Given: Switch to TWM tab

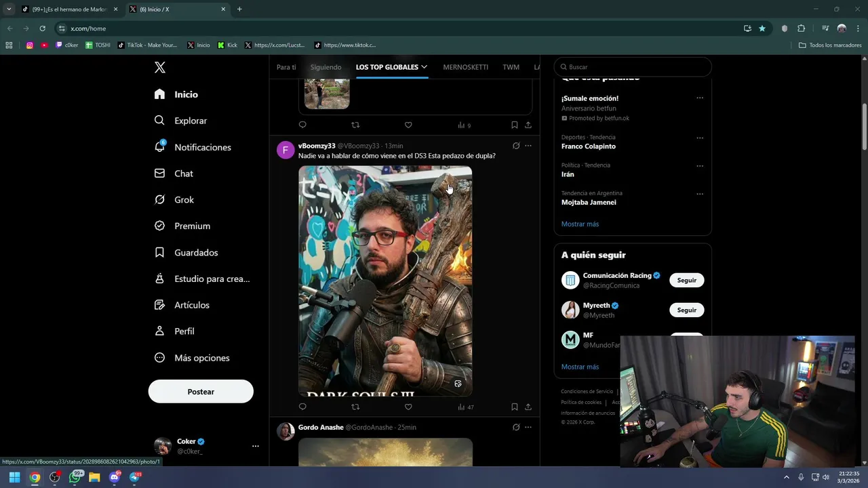Looking at the screenshot, I should point(511,67).
